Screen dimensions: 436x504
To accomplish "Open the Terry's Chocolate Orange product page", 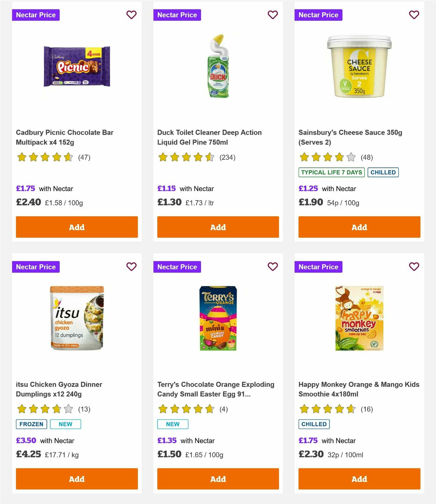I will (x=215, y=389).
